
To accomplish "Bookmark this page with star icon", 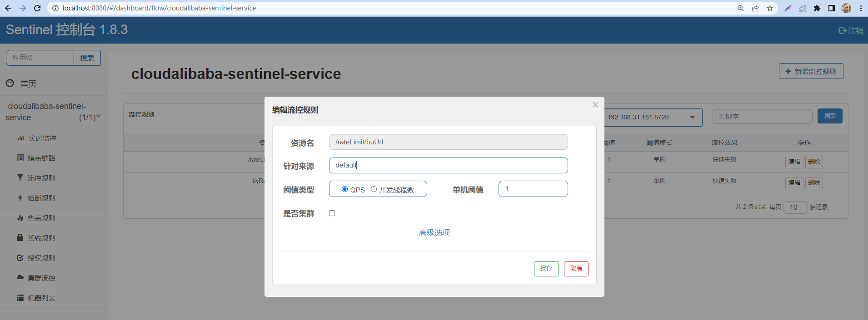I will coord(770,8).
